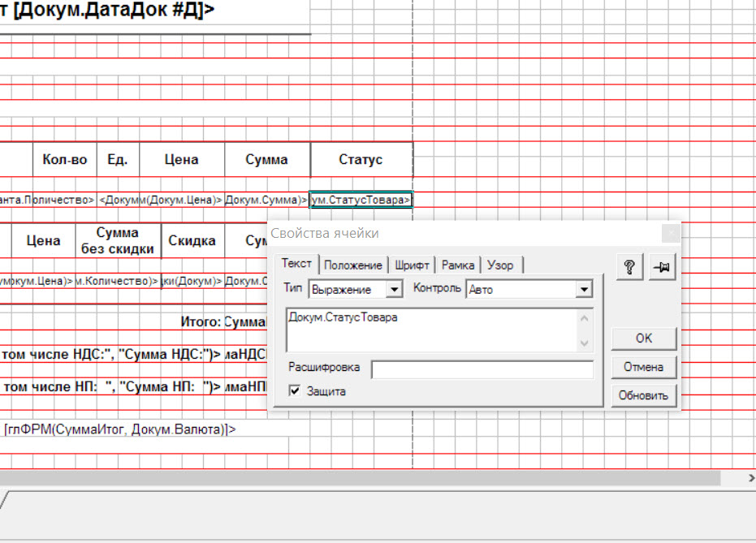The image size is (756, 543).
Task: Select the Кол-во header cell
Action: tap(65, 159)
